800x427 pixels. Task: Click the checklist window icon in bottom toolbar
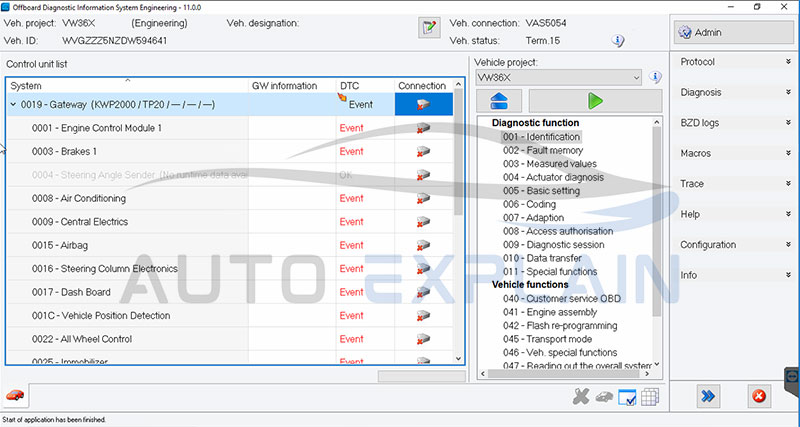(x=627, y=397)
